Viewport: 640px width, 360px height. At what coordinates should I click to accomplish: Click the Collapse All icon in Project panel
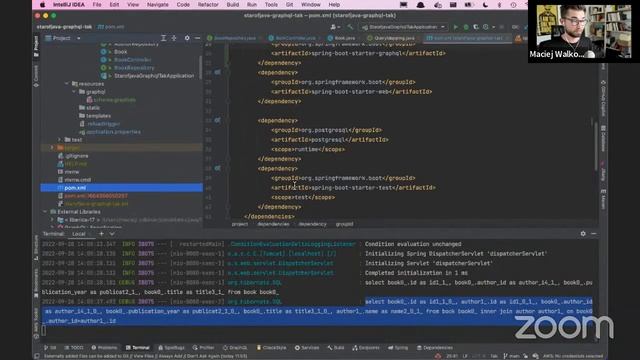pyautogui.click(x=174, y=38)
